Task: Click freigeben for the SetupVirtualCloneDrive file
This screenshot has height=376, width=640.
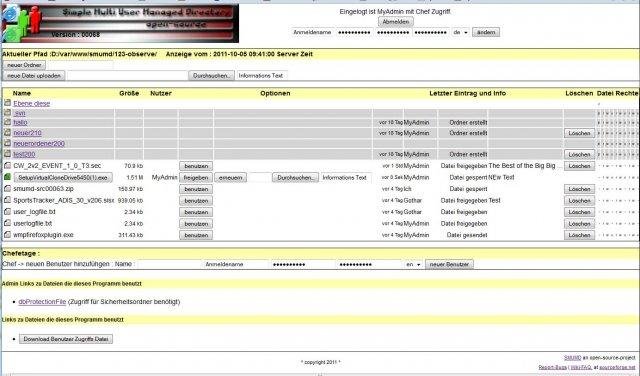Action: (196, 178)
